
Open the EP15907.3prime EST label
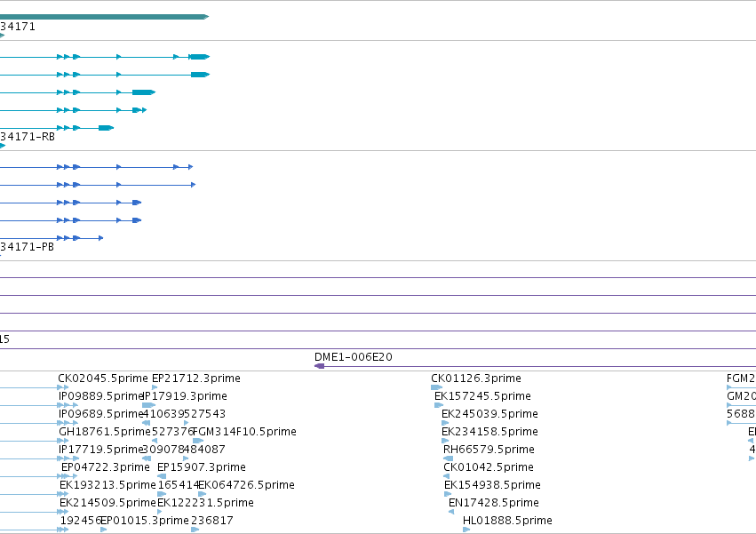(x=202, y=467)
